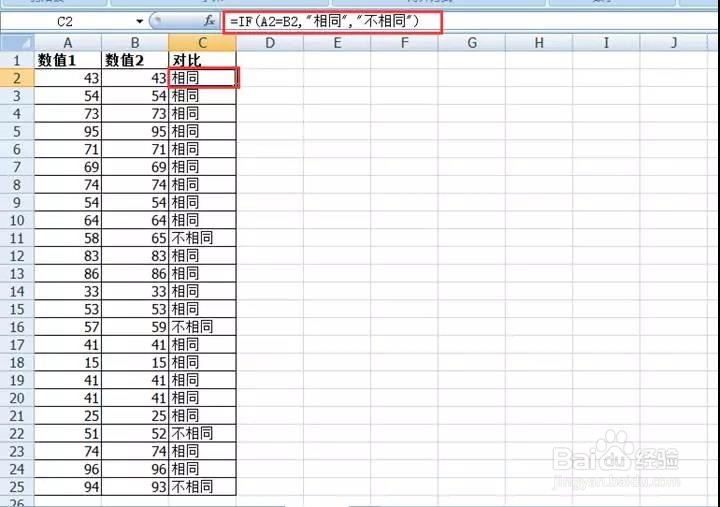This screenshot has width=720, height=507.
Task: Select row 25 header
Action: click(x=17, y=487)
